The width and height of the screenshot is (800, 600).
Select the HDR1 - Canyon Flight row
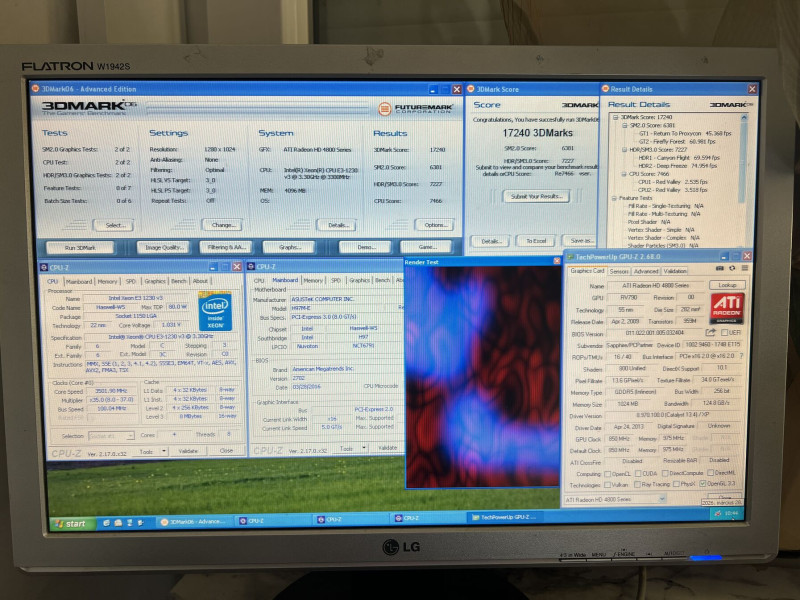pyautogui.click(x=679, y=158)
